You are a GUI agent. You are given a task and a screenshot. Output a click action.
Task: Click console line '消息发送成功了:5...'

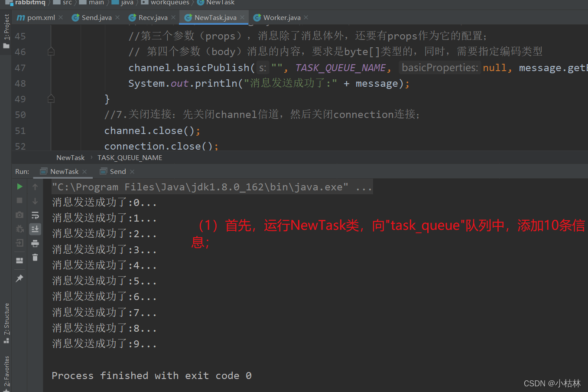pos(104,281)
